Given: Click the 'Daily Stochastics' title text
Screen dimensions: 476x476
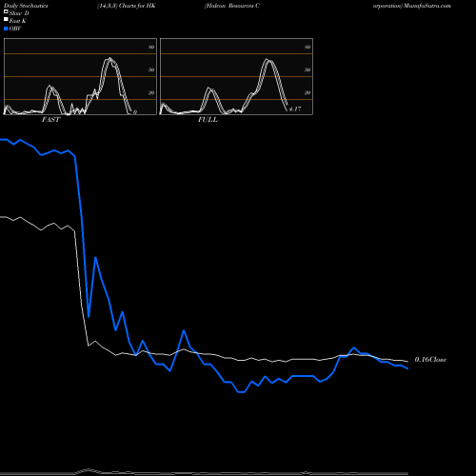Looking at the screenshot, I should [26, 6].
